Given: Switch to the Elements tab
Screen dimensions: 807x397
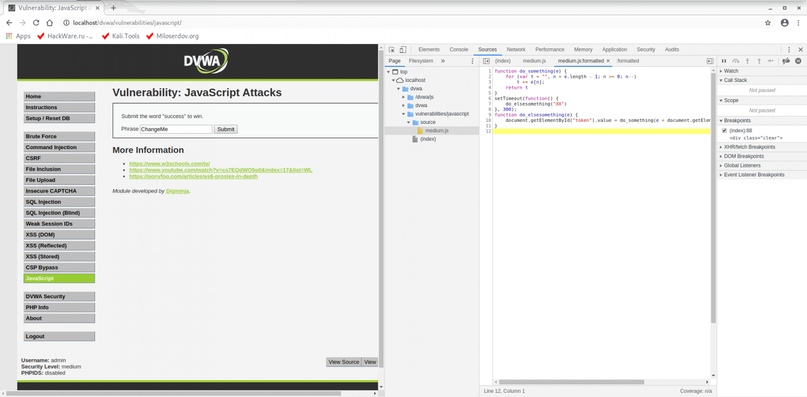Looking at the screenshot, I should pos(429,49).
